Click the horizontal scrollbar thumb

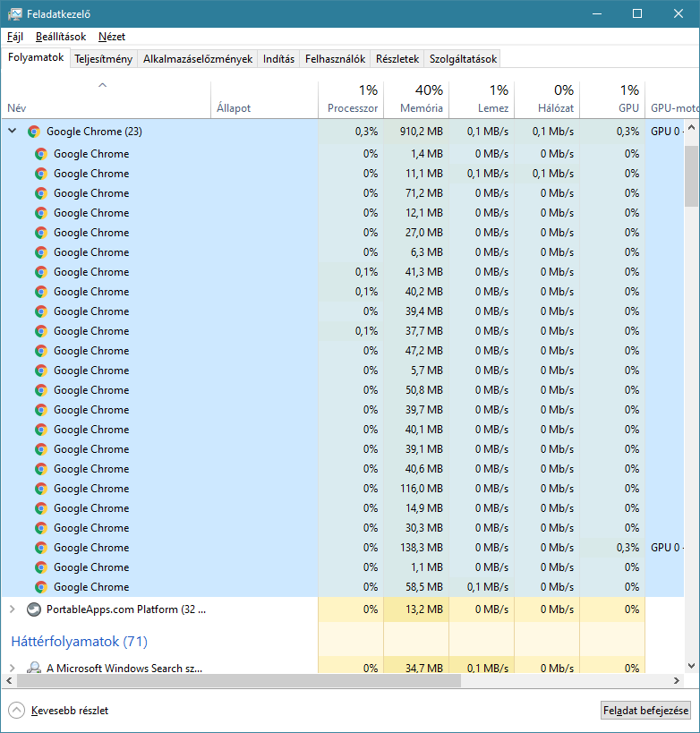coord(239,680)
